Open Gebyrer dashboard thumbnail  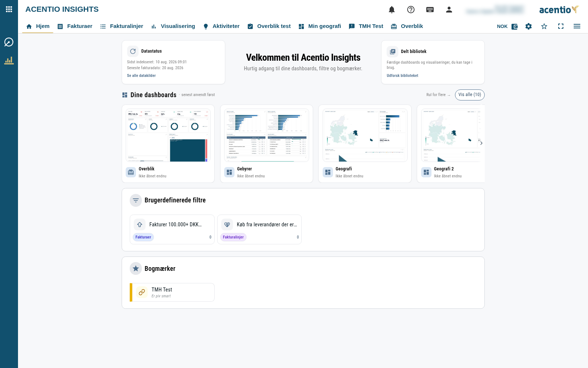pyautogui.click(x=266, y=135)
